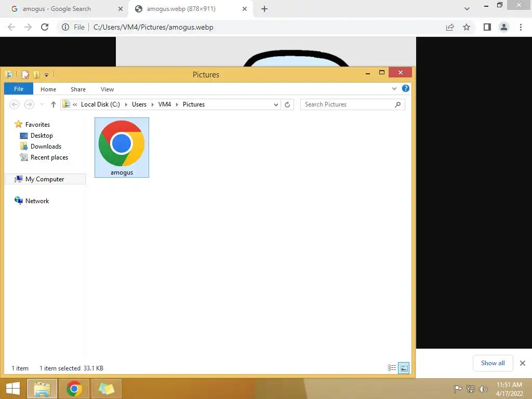The width and height of the screenshot is (532, 399).
Task: Open the File tab in Explorer ribbon
Action: click(19, 89)
